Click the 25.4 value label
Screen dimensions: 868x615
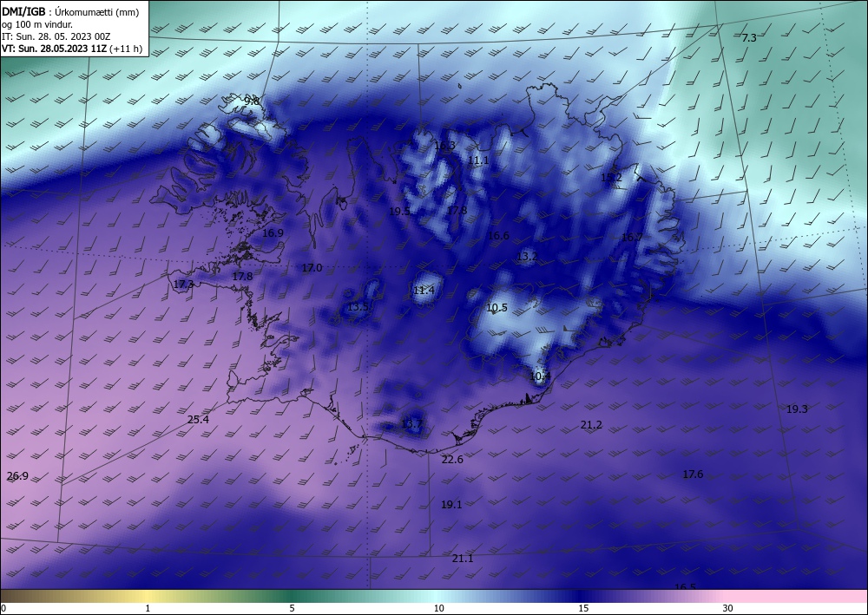(x=198, y=420)
